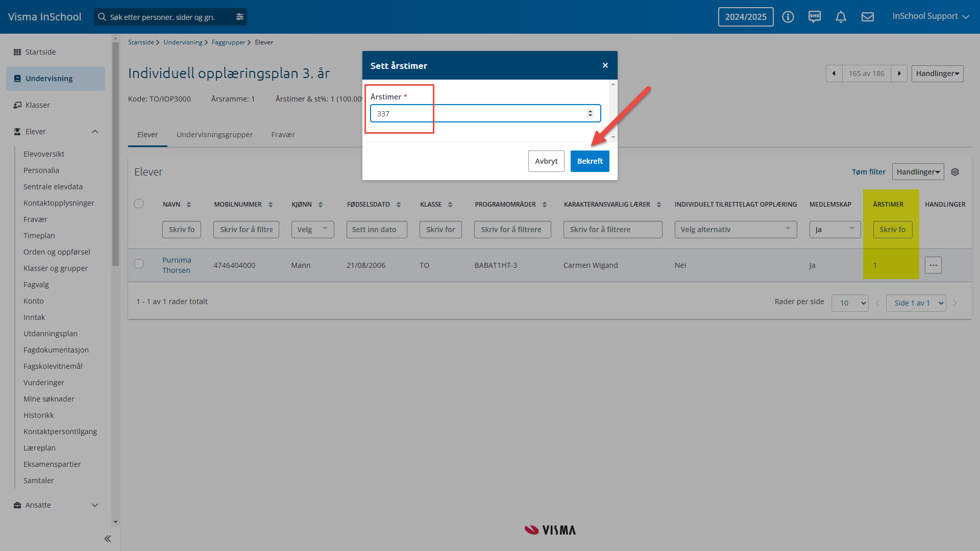Collapse sidebar with double-chevron icon
The width and height of the screenshot is (980, 551).
click(108, 539)
